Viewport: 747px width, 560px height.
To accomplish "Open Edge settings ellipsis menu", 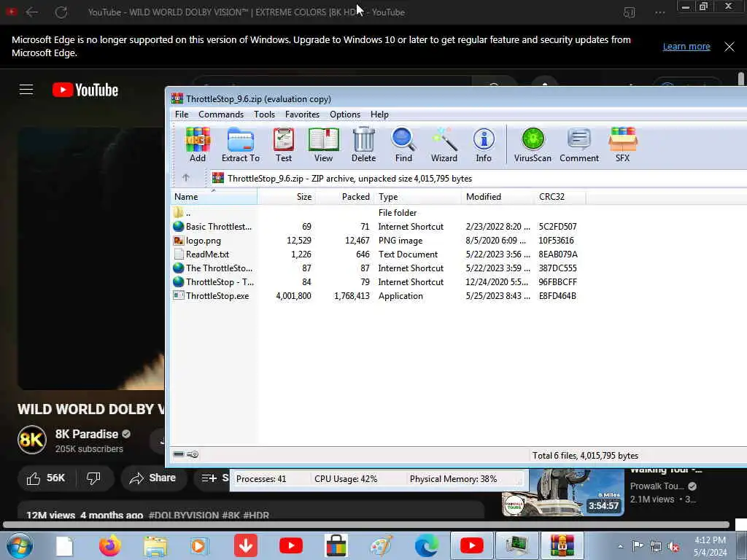I will click(x=659, y=12).
